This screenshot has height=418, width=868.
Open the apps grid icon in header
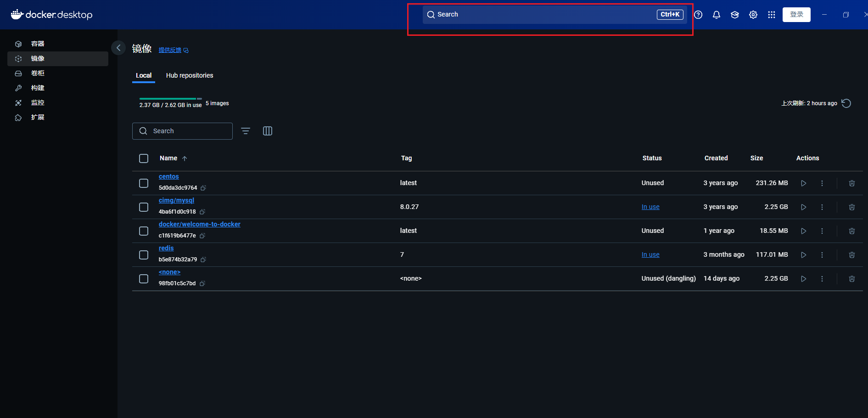772,15
